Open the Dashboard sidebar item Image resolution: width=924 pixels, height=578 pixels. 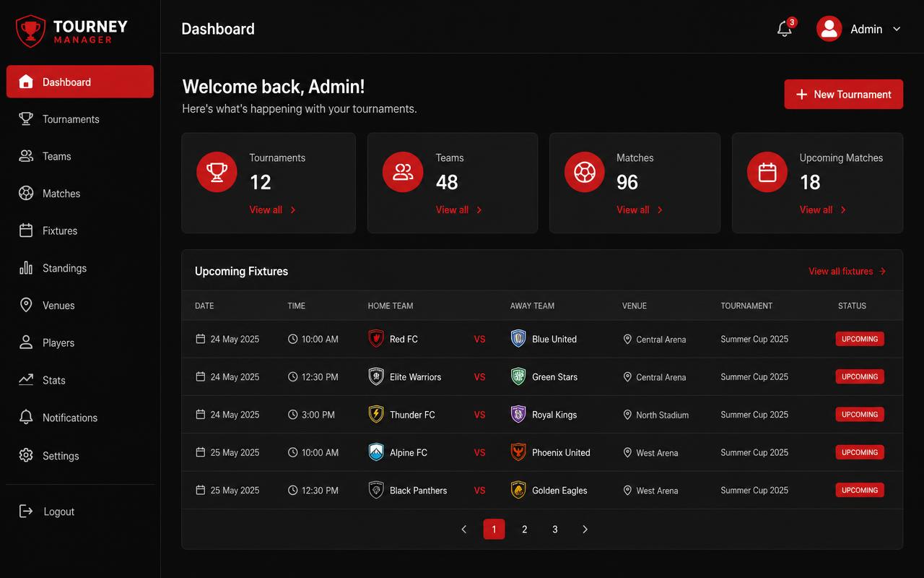coord(80,82)
